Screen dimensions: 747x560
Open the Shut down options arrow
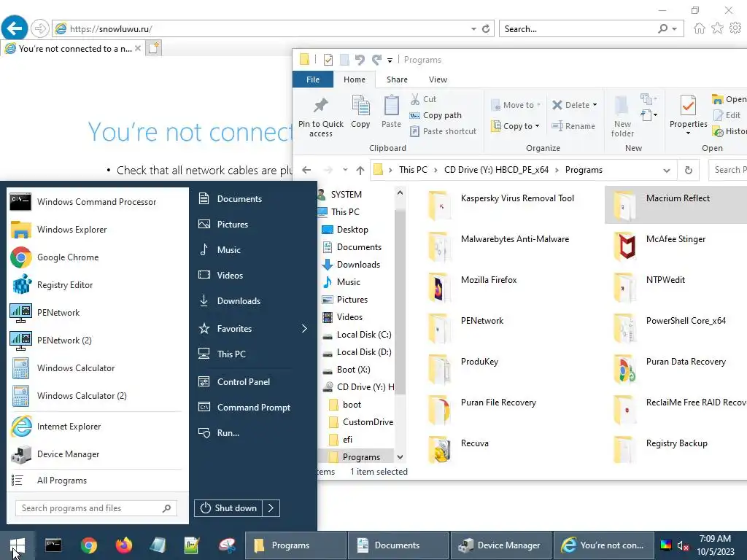click(x=271, y=508)
